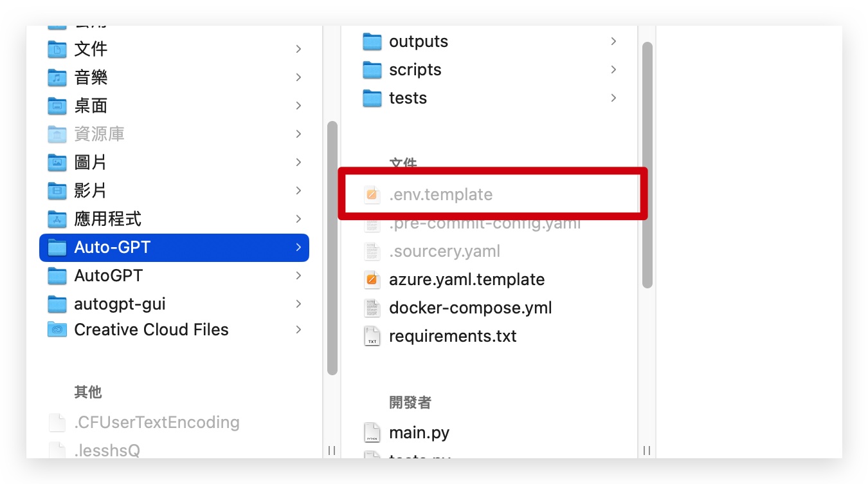Open the AutoGPT folder

(x=174, y=275)
